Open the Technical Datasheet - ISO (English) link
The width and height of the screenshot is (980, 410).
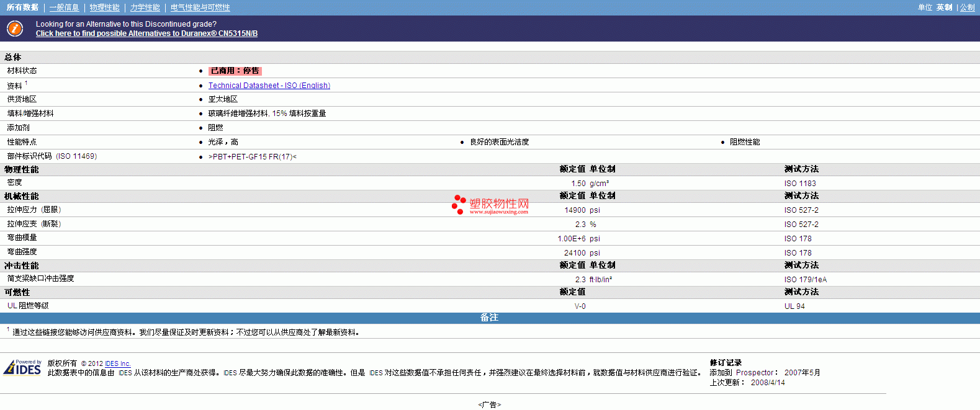pos(269,86)
